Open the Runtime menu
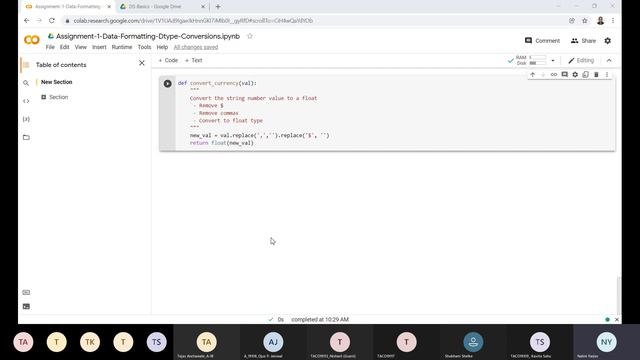The height and width of the screenshot is (360, 640). coord(122,47)
